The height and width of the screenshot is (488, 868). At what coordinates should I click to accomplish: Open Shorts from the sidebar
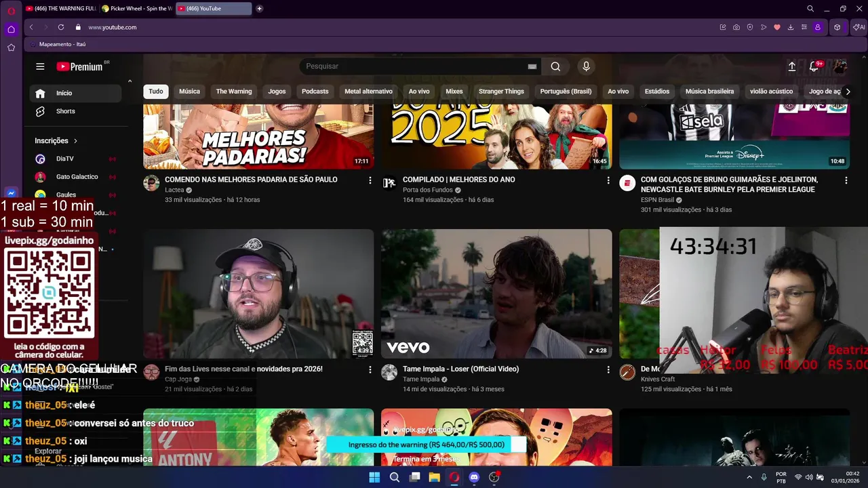(75, 111)
